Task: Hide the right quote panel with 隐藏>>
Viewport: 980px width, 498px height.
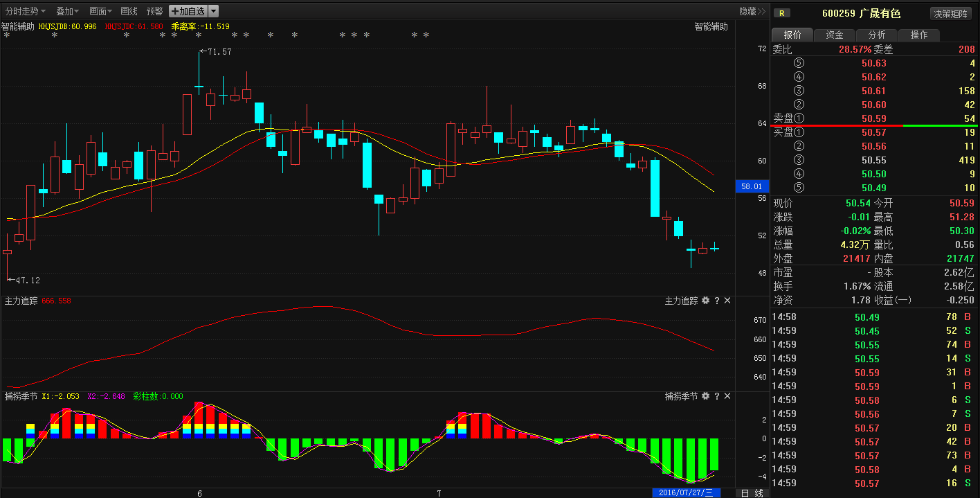Action: [x=752, y=11]
